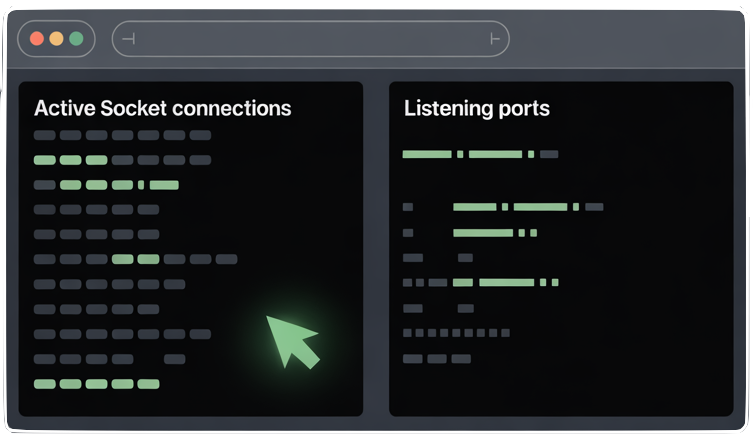Select the Active Socket connections heading
Screen dimensions: 753x439
click(162, 108)
